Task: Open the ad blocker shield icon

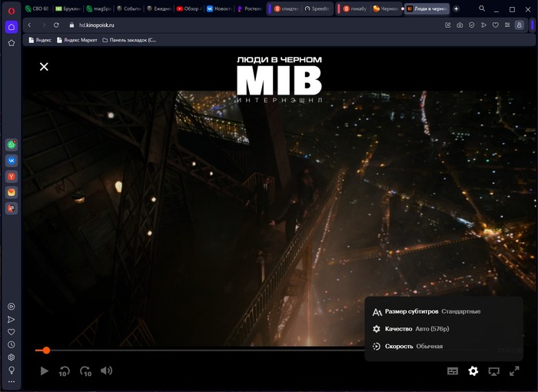Action: (472, 25)
